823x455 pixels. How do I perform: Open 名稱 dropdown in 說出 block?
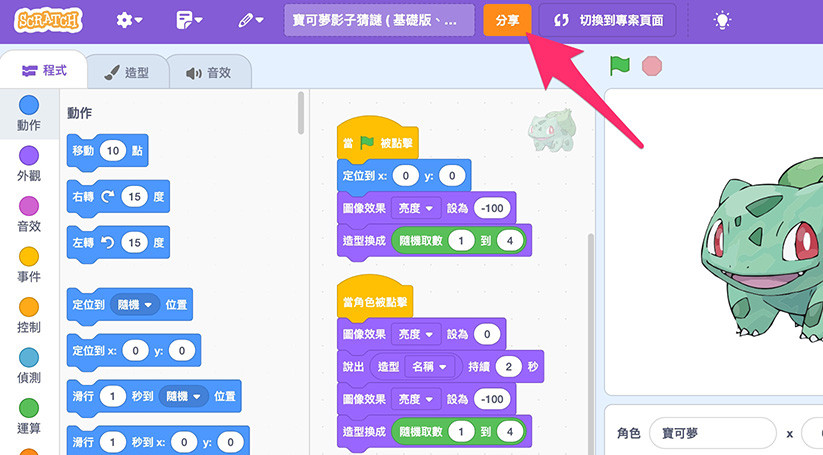tap(429, 367)
